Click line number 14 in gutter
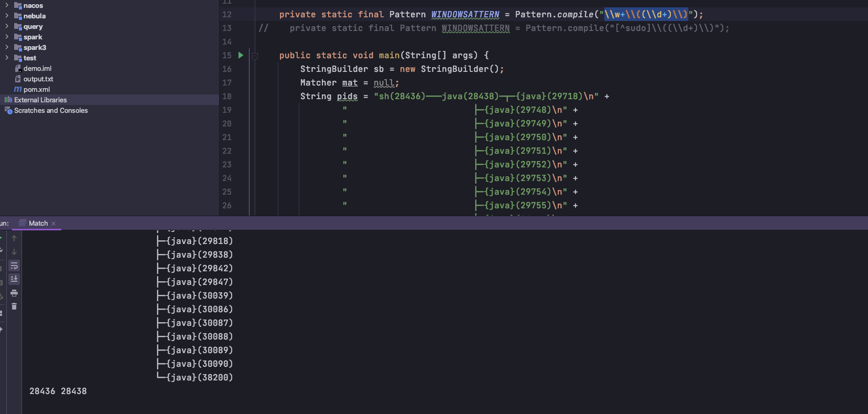The height and width of the screenshot is (414, 868). (226, 42)
